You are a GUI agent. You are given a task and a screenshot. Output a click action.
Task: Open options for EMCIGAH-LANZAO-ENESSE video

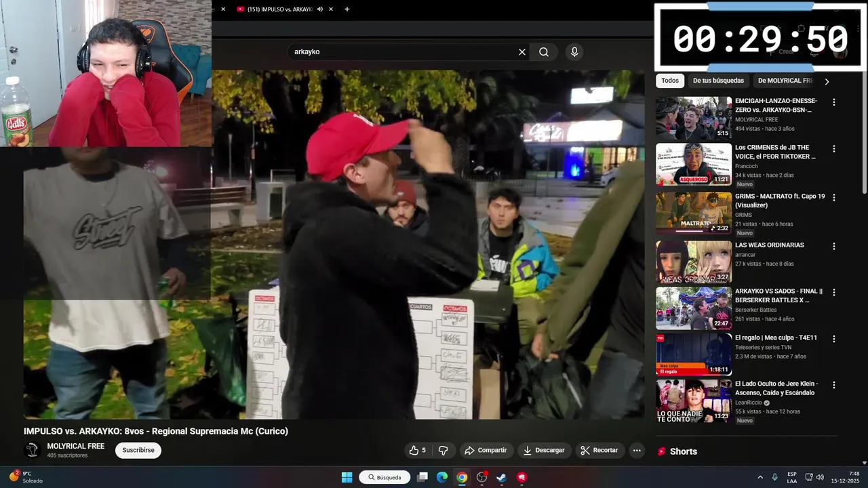point(834,102)
